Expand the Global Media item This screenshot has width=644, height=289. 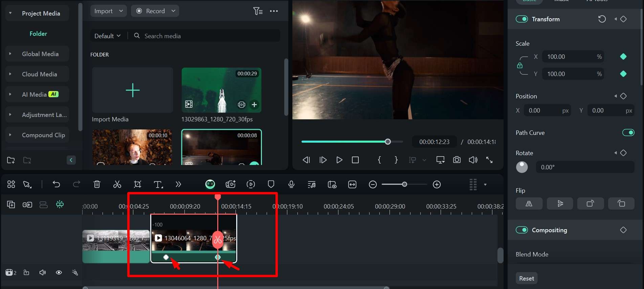pos(10,54)
